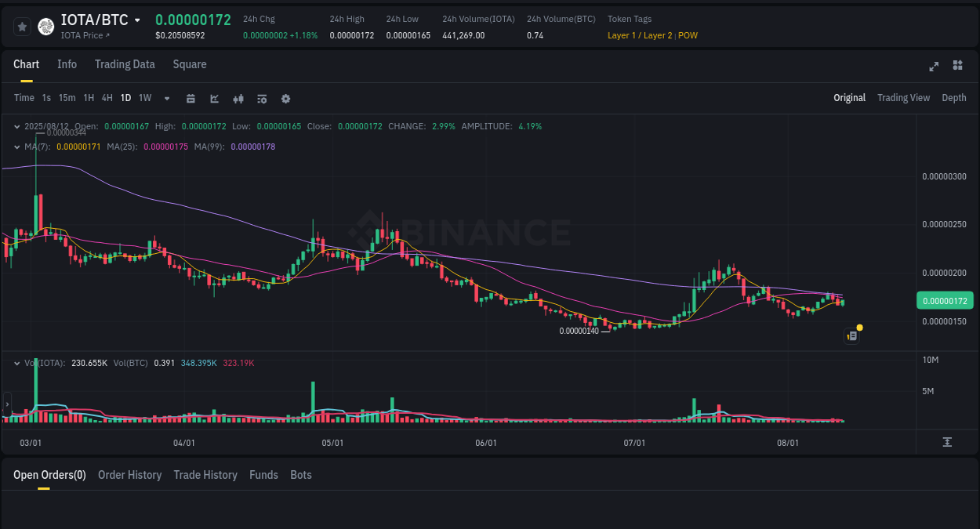Viewport: 980px width, 529px height.
Task: Collapse the Vol(IOTA) indicator section
Action: [x=17, y=362]
